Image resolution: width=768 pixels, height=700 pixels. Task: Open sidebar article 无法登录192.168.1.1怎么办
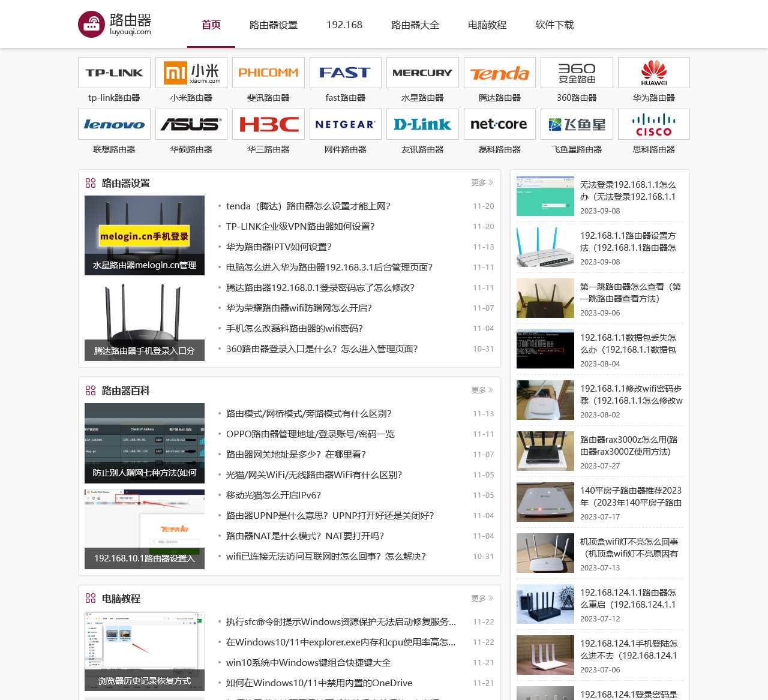coord(628,191)
